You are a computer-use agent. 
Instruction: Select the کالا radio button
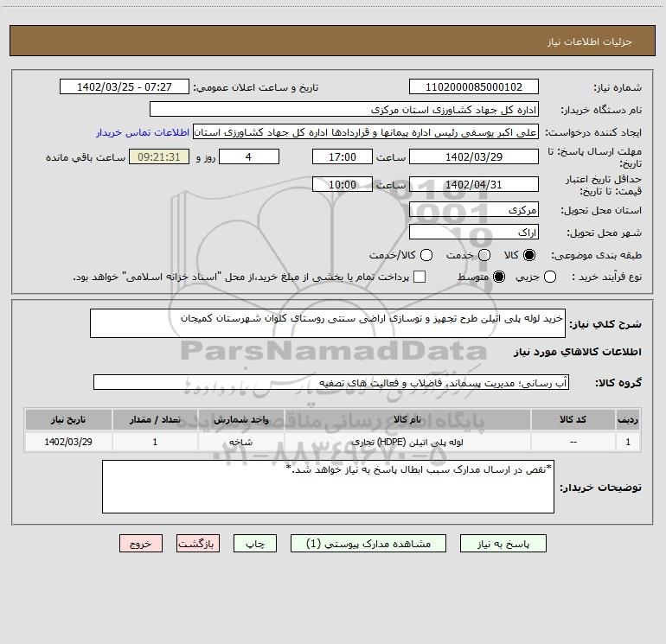point(529,255)
